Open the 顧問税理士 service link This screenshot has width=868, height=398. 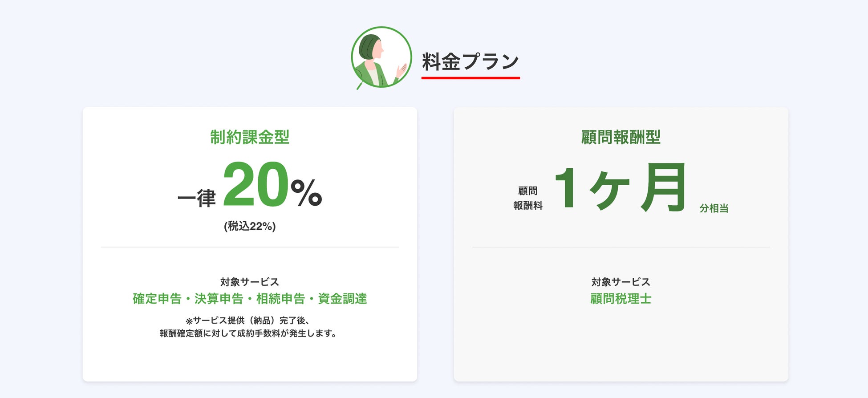coord(621,299)
